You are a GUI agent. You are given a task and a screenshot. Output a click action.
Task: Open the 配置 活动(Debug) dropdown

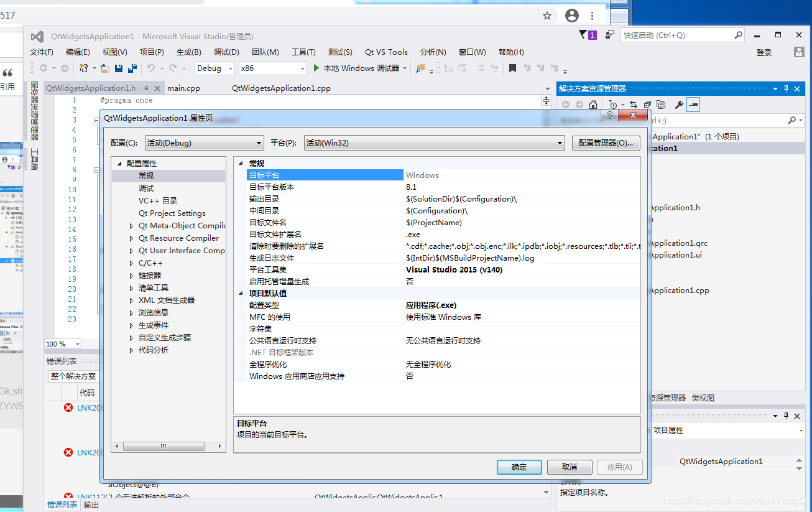(204, 143)
